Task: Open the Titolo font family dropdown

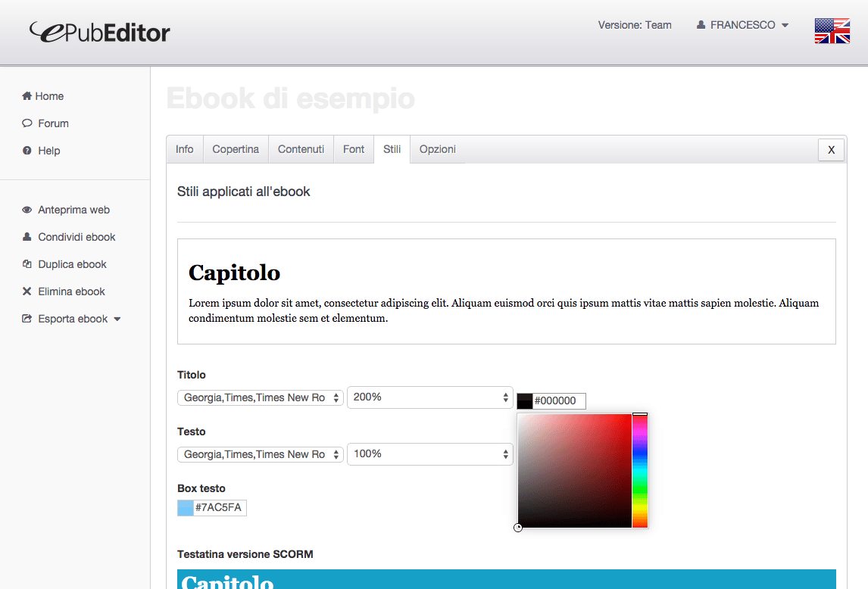Action: pyautogui.click(x=260, y=397)
